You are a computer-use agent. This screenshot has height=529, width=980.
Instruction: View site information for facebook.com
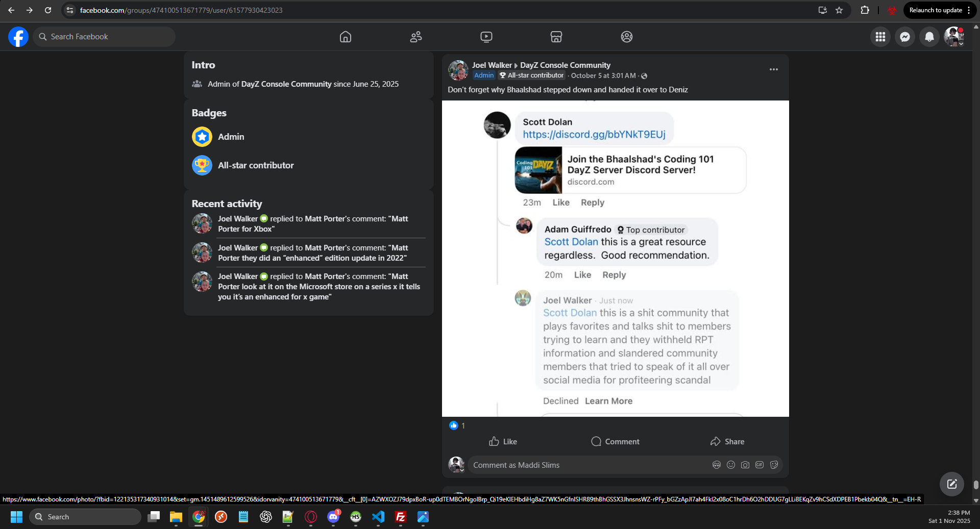(70, 10)
